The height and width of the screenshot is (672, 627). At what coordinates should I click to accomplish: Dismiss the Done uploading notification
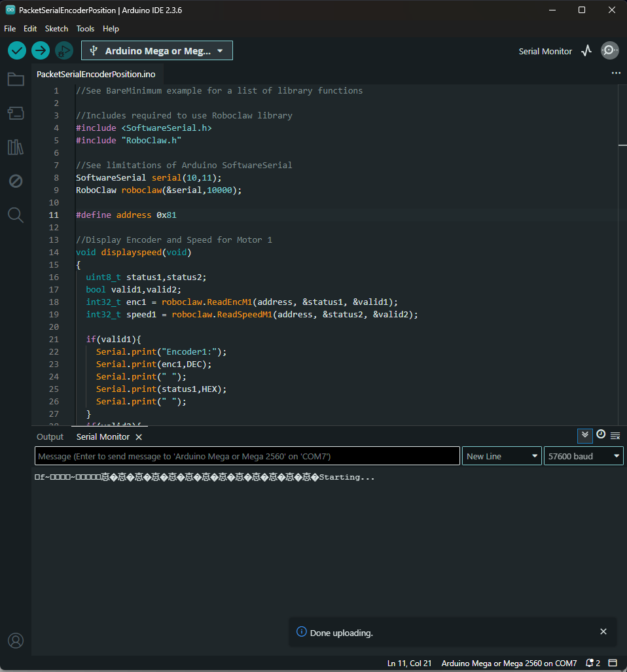tap(603, 631)
